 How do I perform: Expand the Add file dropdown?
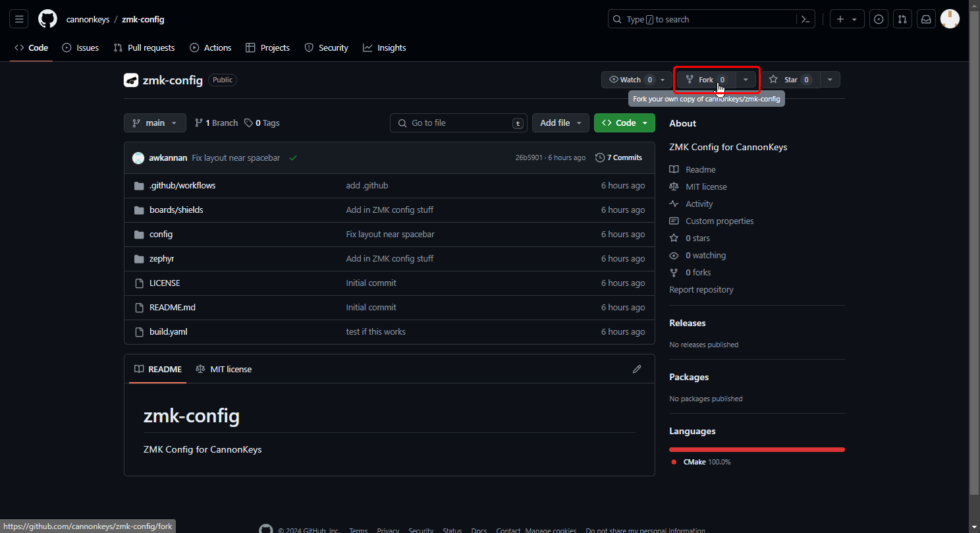tap(561, 123)
